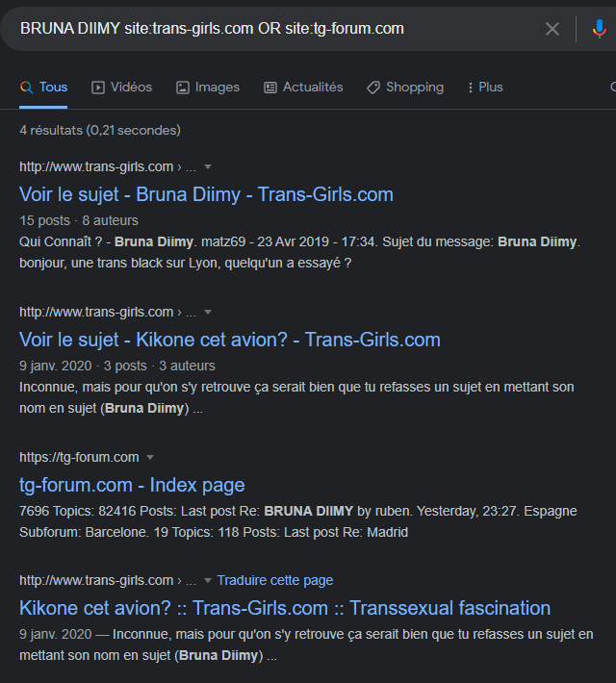Open the 'tg-forum.com - Index page' result
The width and height of the screenshot is (616, 683).
(132, 485)
